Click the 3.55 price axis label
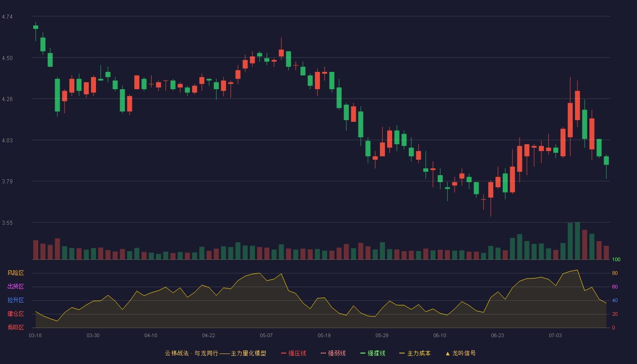 click(7, 223)
